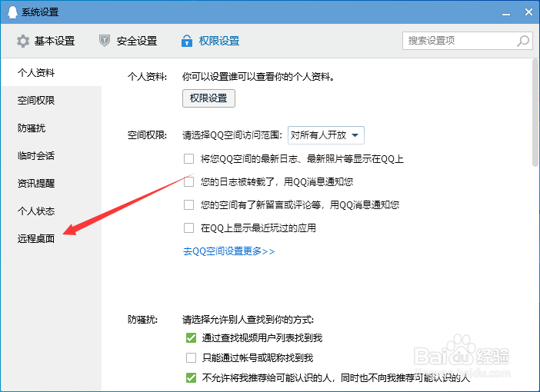Expand the 对所有人开放 dropdown
This screenshot has width=540, height=392.
pos(326,135)
